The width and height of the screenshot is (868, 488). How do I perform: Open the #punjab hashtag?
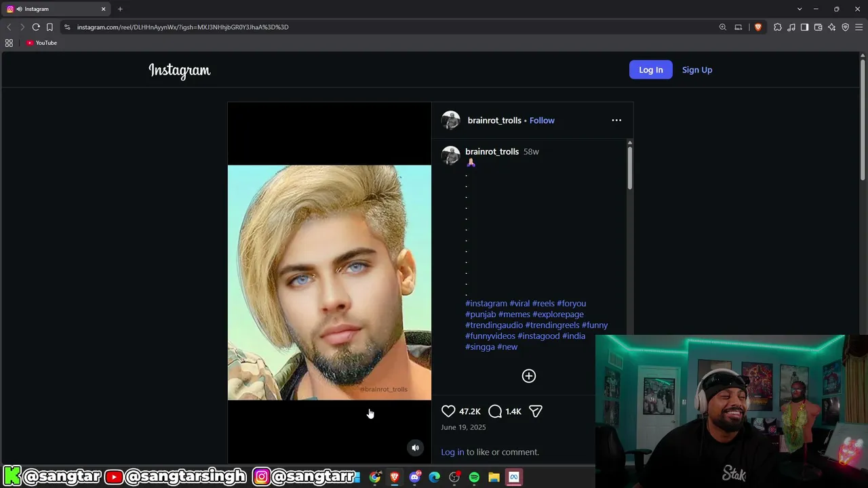click(x=481, y=314)
